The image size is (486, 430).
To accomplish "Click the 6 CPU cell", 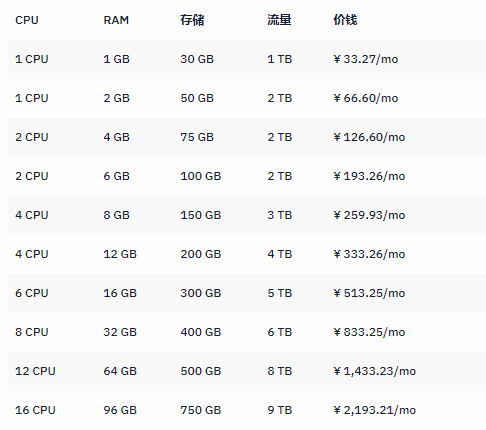I will click(32, 293).
